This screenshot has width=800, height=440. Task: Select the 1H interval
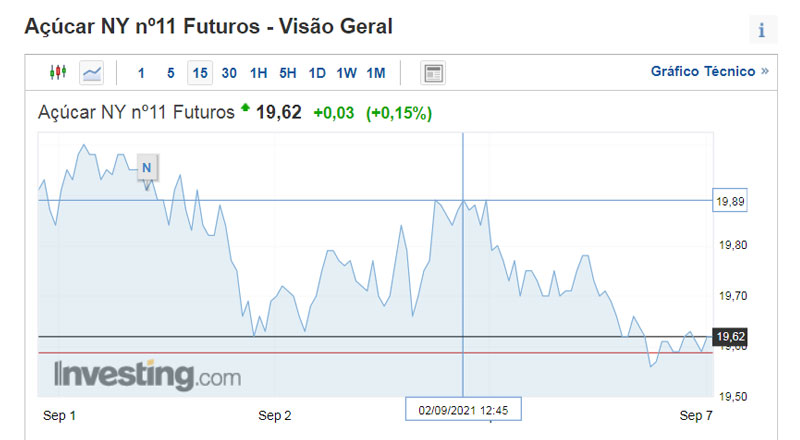click(259, 73)
